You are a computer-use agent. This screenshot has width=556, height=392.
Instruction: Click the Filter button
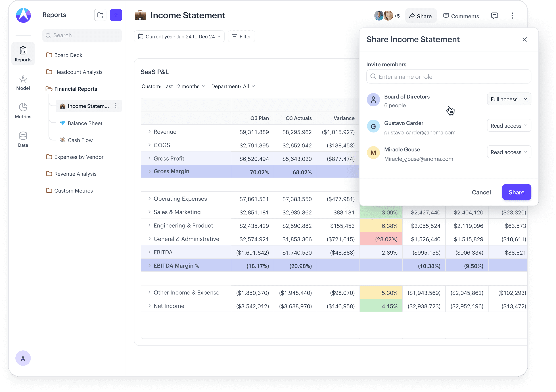coord(241,37)
